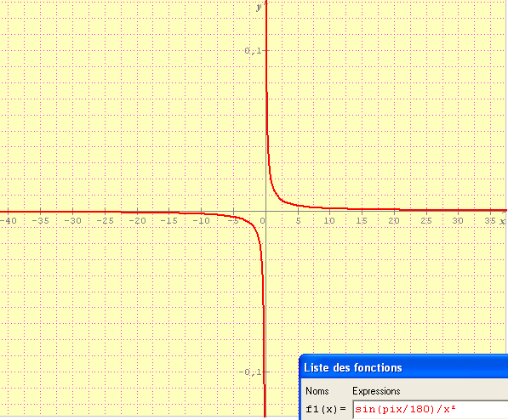Click the 'Liste des fonctions' title bar
The width and height of the screenshot is (508, 420).
tap(404, 367)
